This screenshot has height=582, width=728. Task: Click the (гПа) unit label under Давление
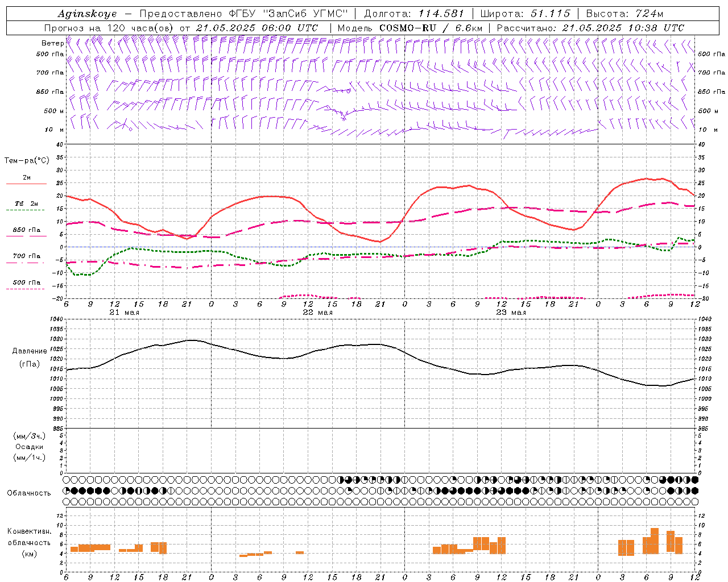[x=30, y=364]
